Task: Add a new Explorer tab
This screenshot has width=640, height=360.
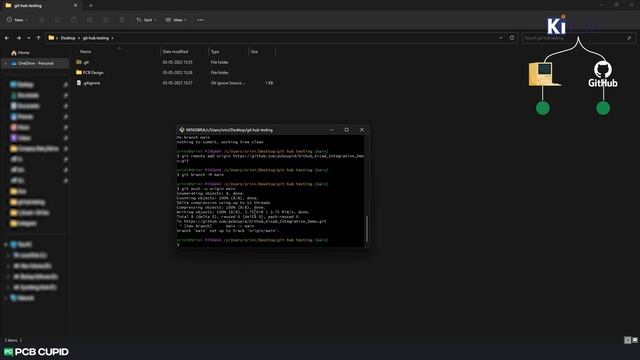Action: pyautogui.click(x=91, y=6)
